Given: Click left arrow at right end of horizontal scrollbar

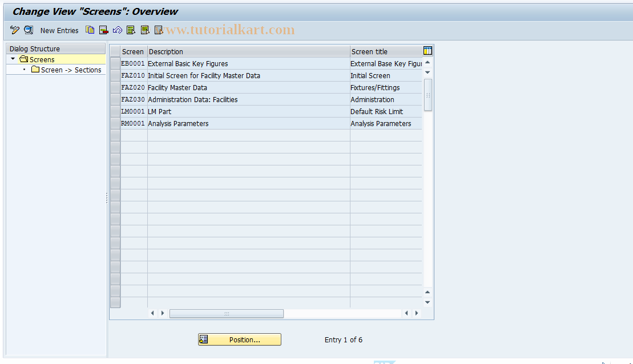Looking at the screenshot, I should [x=406, y=313].
